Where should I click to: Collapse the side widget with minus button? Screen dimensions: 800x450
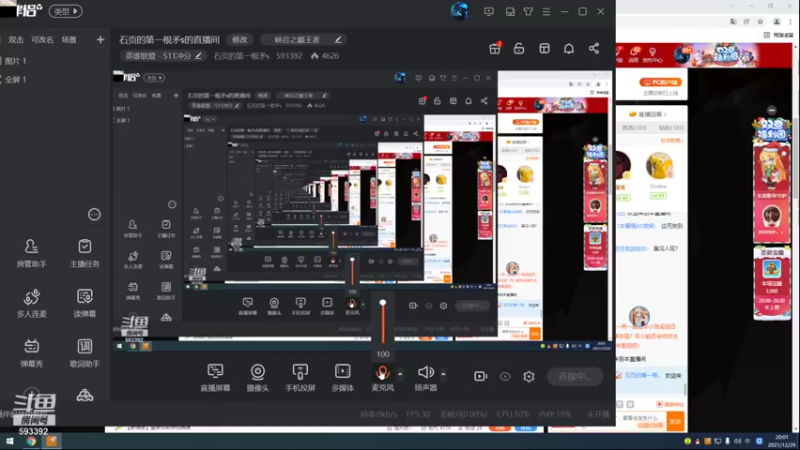coord(771,110)
